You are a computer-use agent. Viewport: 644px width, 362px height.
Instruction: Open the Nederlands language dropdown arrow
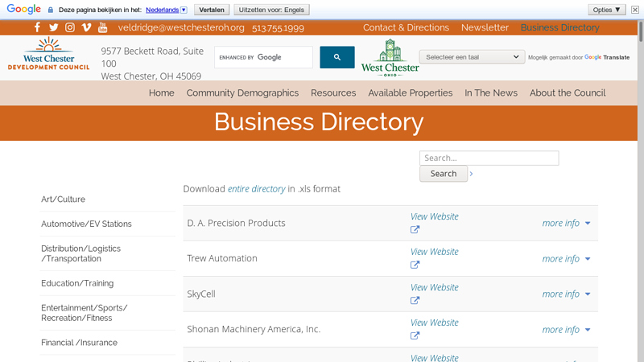point(184,10)
